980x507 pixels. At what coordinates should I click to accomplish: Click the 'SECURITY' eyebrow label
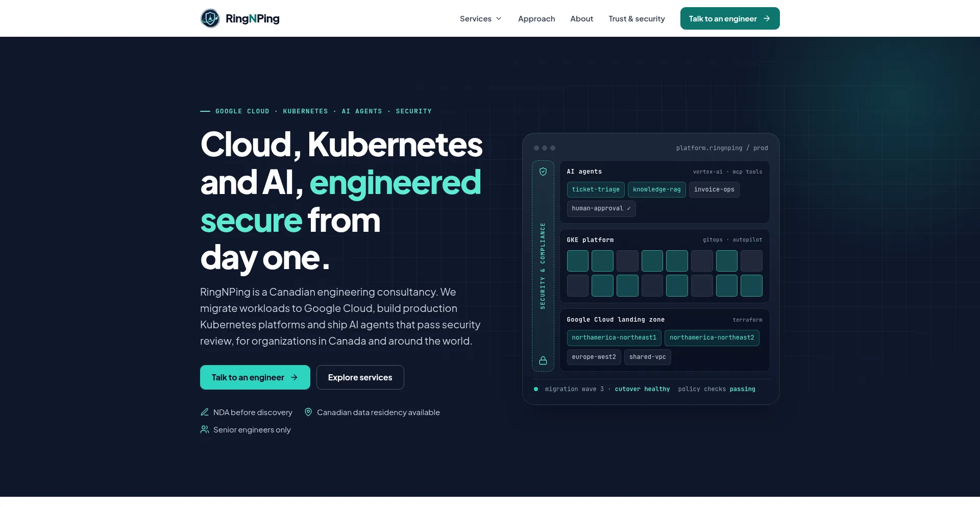pyautogui.click(x=414, y=111)
